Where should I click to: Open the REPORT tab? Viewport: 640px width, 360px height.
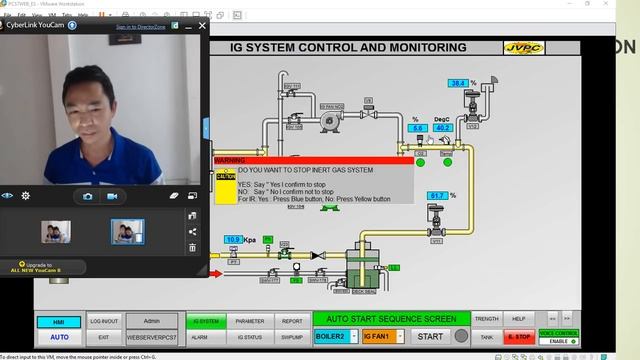(x=292, y=321)
